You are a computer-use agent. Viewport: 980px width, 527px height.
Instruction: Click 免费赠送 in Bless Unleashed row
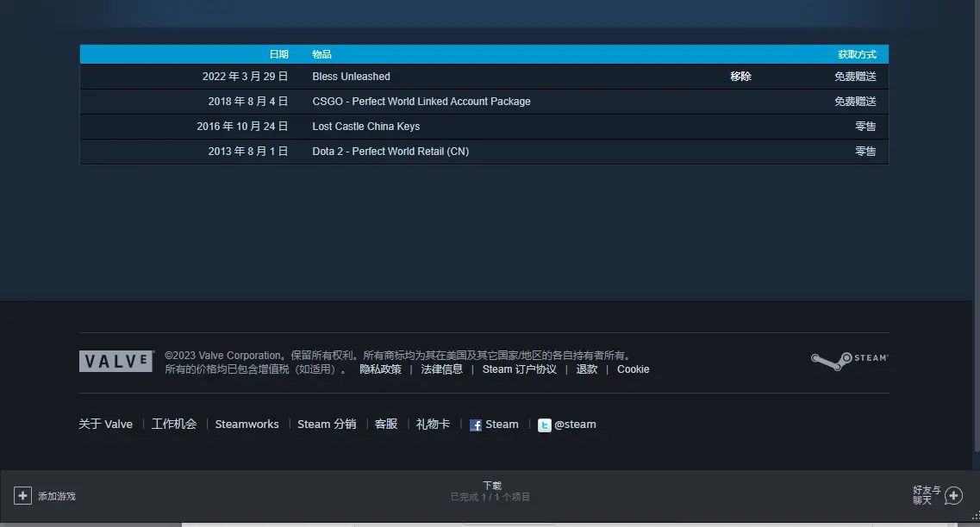click(855, 76)
